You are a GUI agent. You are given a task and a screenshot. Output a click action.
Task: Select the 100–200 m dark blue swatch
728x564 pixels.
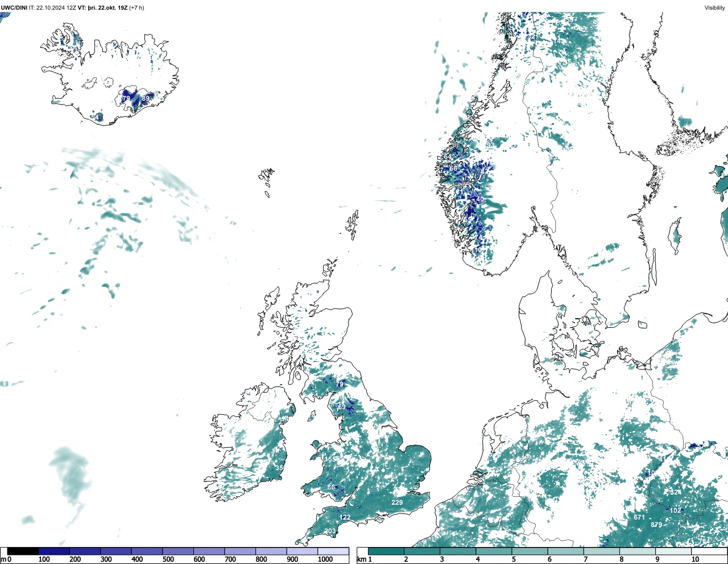(54, 551)
